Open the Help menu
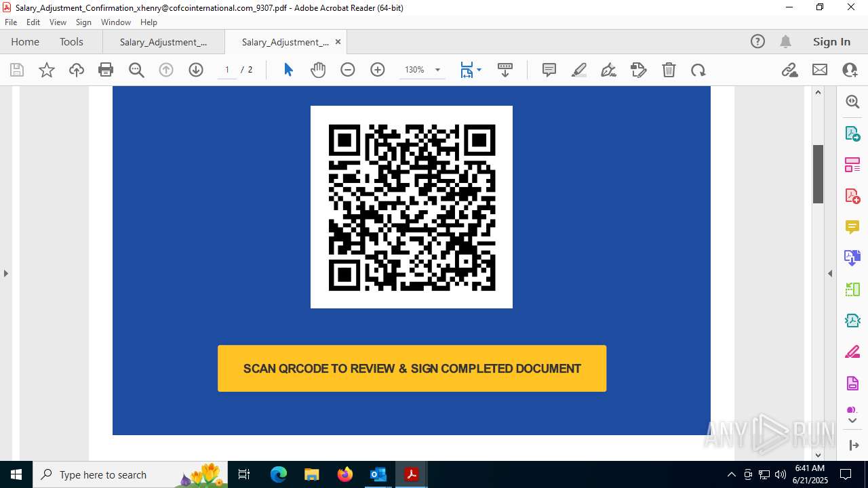 [x=149, y=22]
